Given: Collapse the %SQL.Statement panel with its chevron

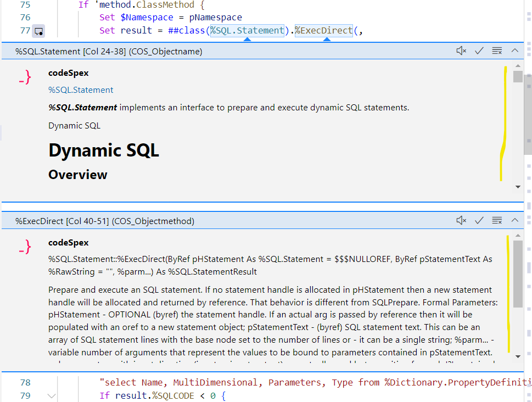Looking at the screenshot, I should [515, 50].
